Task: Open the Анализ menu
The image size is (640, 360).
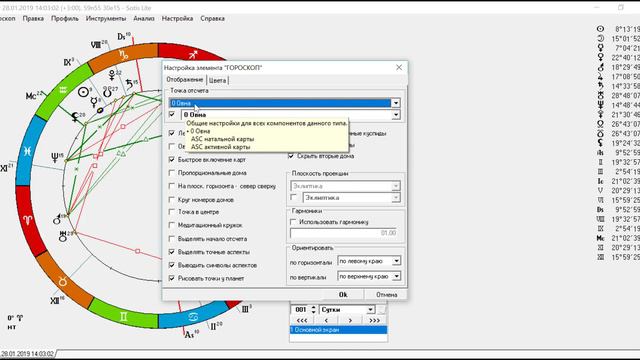Action: tap(144, 18)
